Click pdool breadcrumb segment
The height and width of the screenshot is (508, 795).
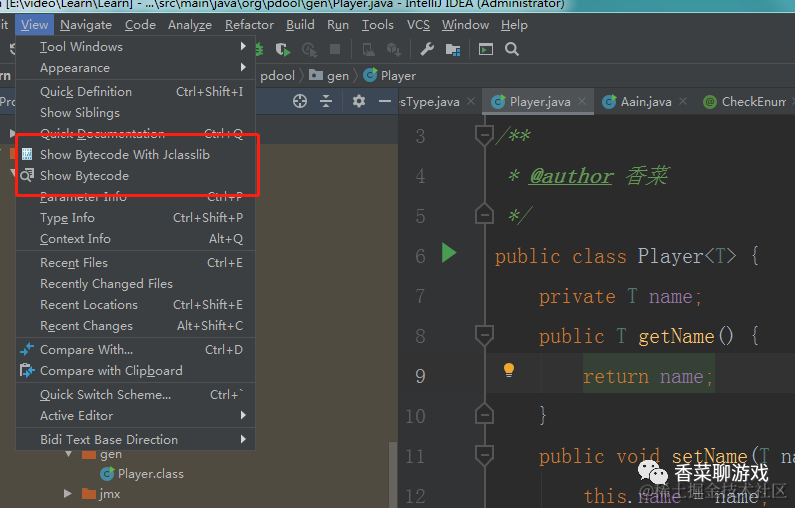point(277,76)
